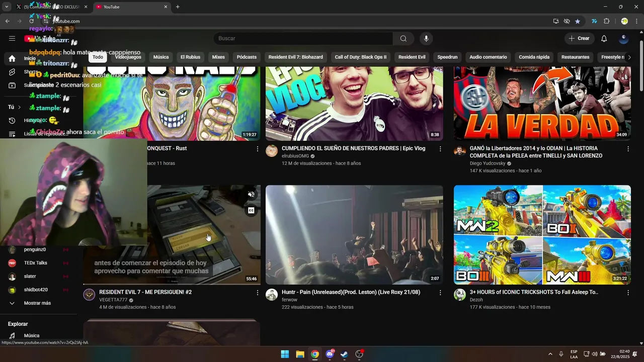Open Steam from the Windows taskbar
Screen dimensions: 644x362
tap(344, 354)
